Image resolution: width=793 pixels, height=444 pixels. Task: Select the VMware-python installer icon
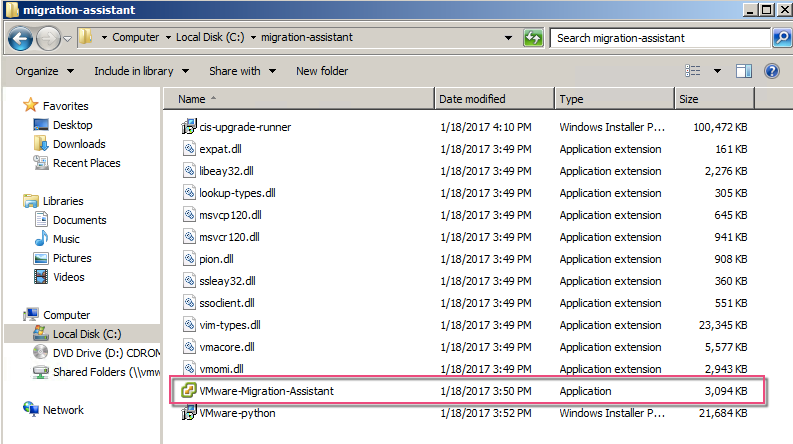coord(189,413)
